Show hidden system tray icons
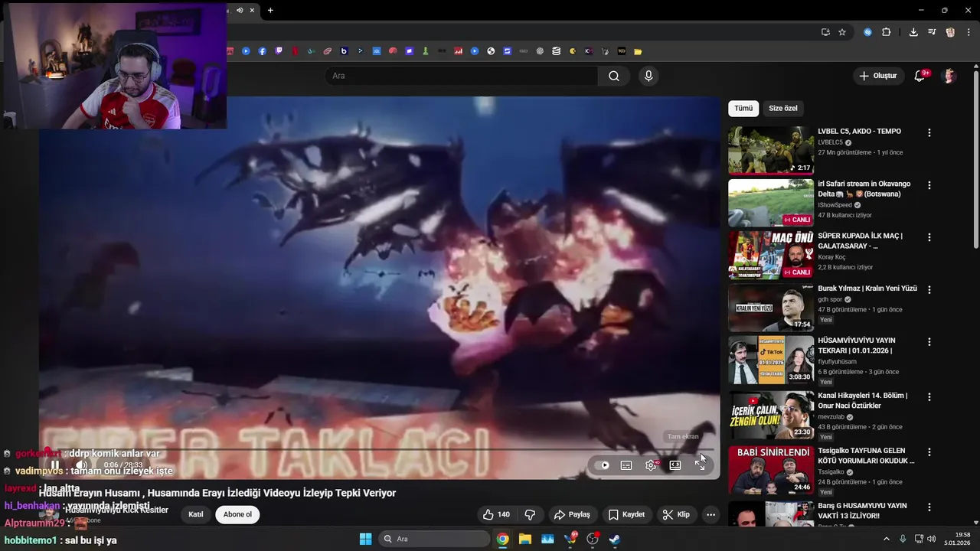Screen dimensions: 980x551 coord(887,539)
